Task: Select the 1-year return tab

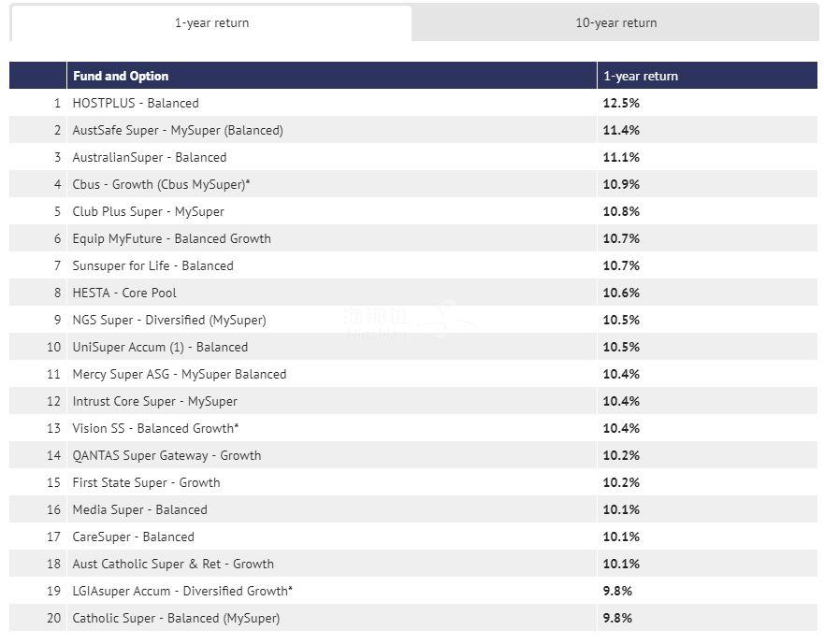Action: [x=211, y=23]
